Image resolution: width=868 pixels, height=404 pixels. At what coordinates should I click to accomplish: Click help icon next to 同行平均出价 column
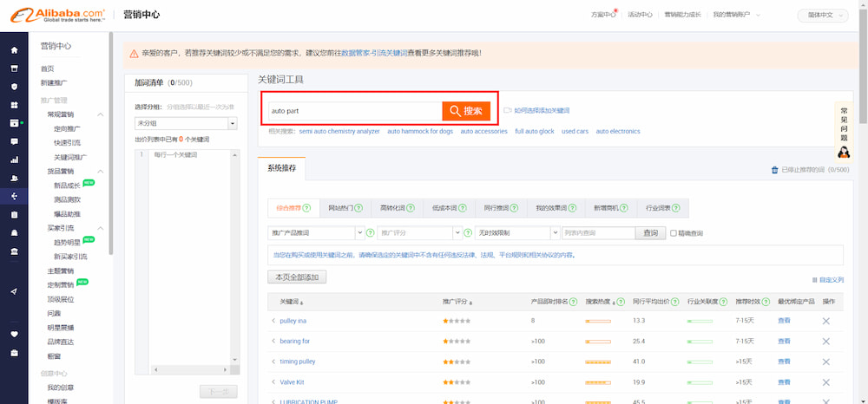676,302
